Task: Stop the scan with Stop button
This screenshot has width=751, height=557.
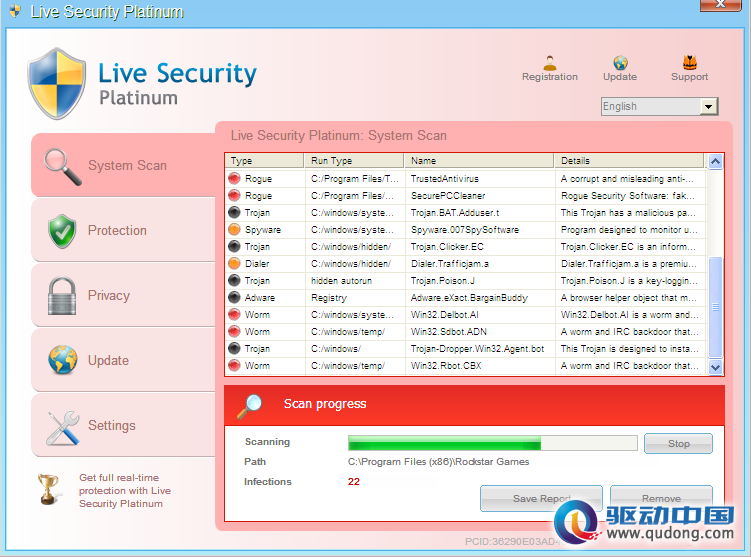Action: point(678,443)
